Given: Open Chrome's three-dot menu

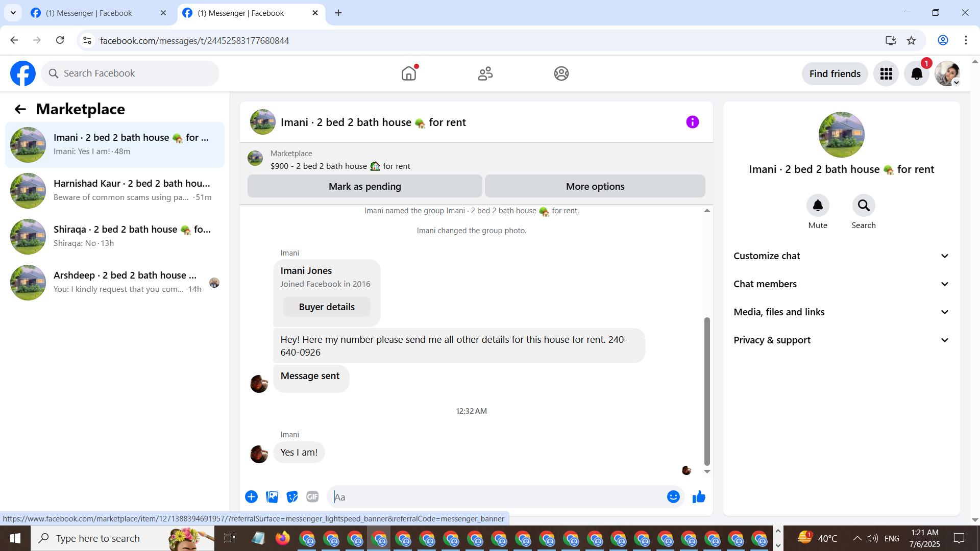Looking at the screenshot, I should tap(966, 40).
